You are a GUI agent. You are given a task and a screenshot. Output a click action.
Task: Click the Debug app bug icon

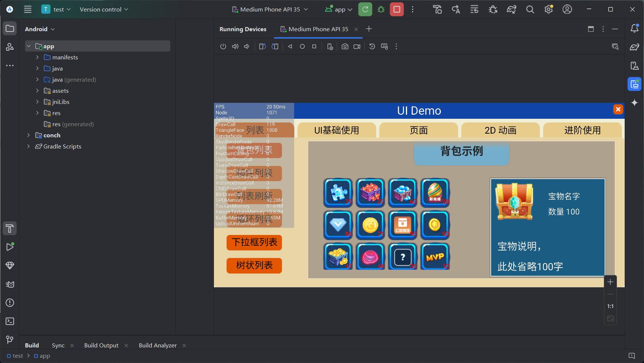click(381, 9)
